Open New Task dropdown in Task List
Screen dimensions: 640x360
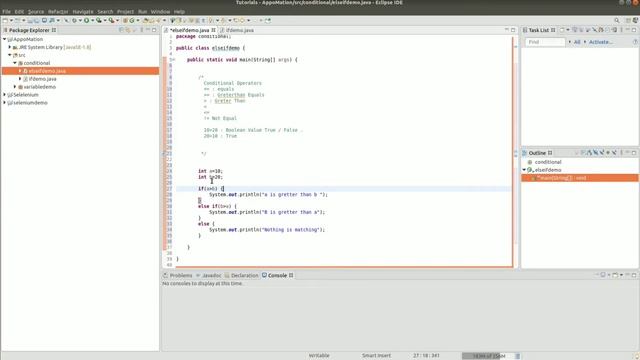[x=568, y=30]
